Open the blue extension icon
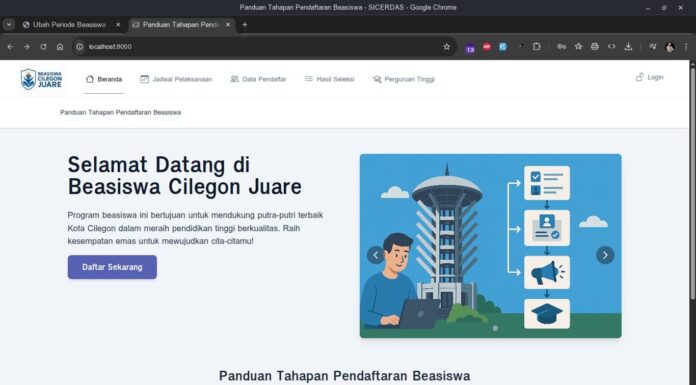 click(x=503, y=47)
